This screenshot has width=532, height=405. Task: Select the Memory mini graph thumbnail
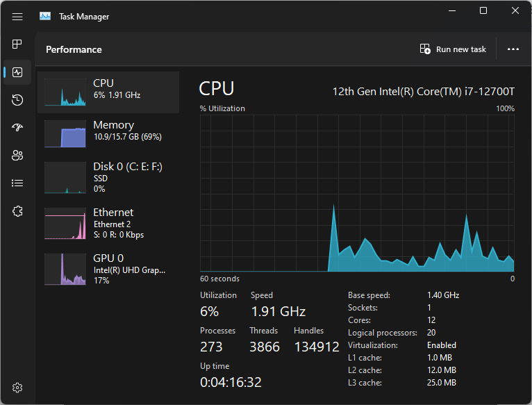(65, 134)
